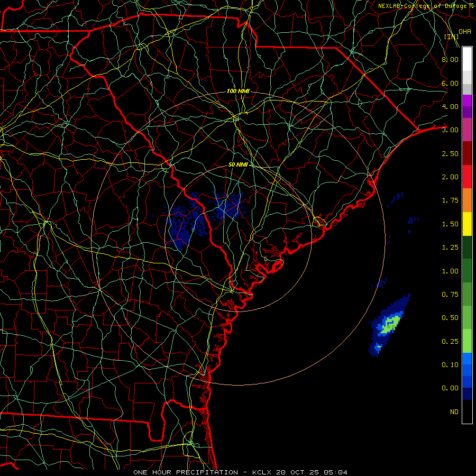Screen dimensions: 476x476
Task: Click the 100 NMI range ring label
Action: coord(238,91)
